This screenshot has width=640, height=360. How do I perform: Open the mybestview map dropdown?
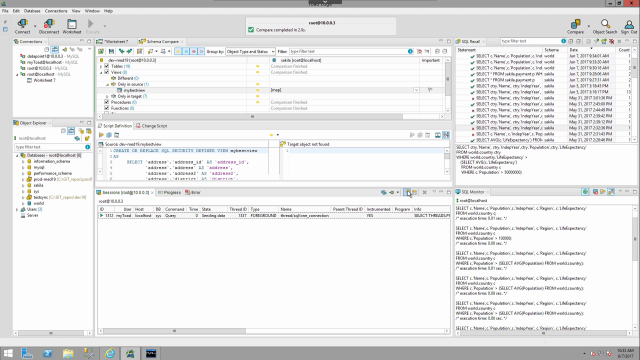[x=416, y=90]
